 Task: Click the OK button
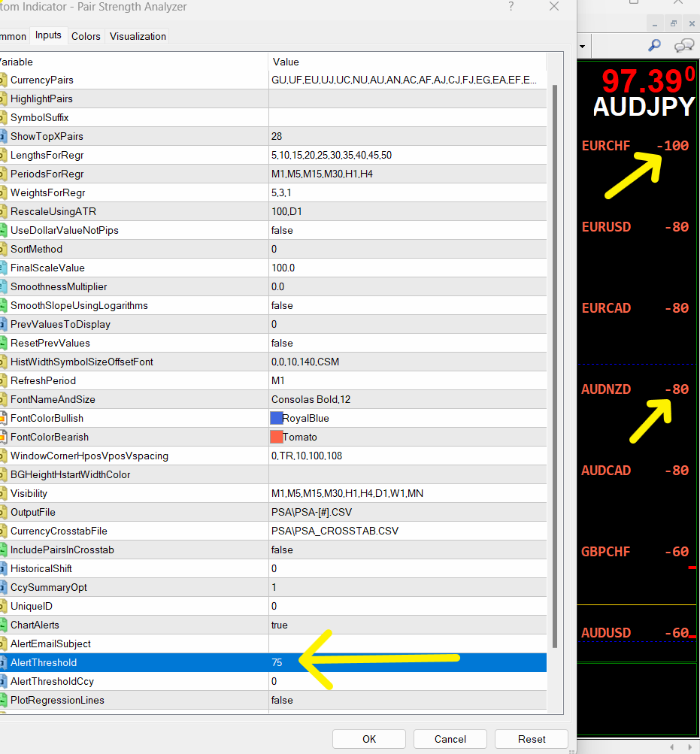(x=369, y=739)
